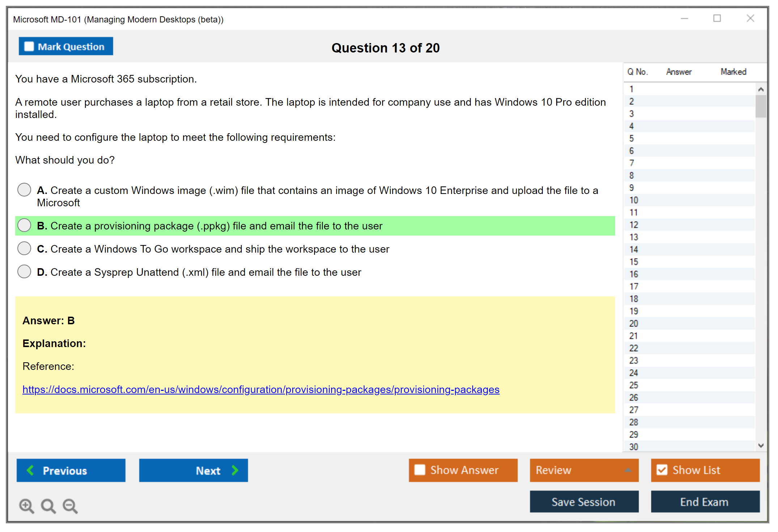The width and height of the screenshot is (778, 532).
Task: Toggle the Mark Question checkbox
Action: tap(29, 47)
